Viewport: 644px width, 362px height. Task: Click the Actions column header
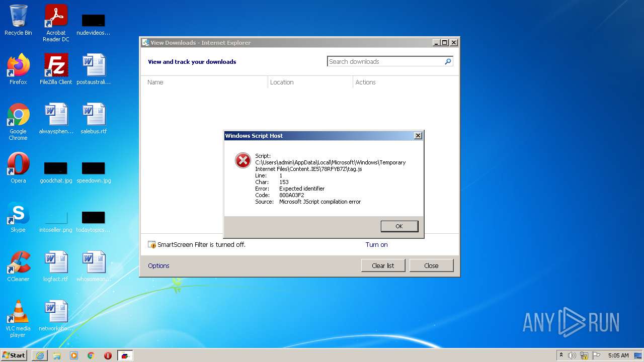(x=406, y=82)
